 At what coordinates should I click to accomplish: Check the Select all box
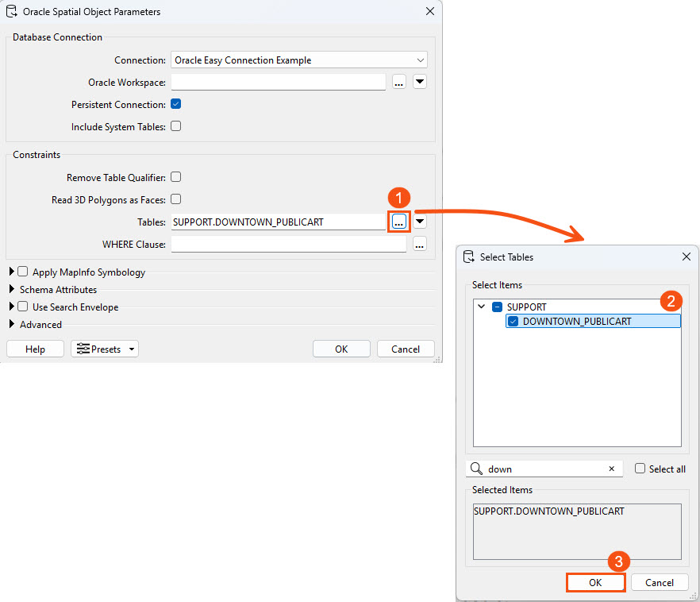[640, 469]
